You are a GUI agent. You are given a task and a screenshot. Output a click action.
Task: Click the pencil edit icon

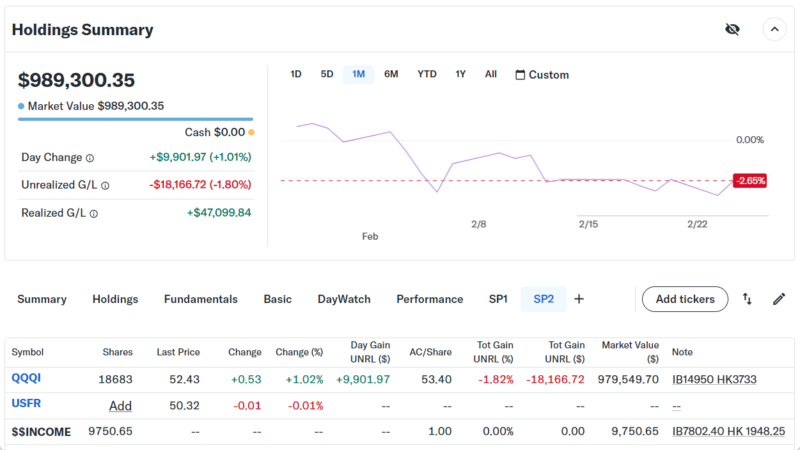coord(779,299)
